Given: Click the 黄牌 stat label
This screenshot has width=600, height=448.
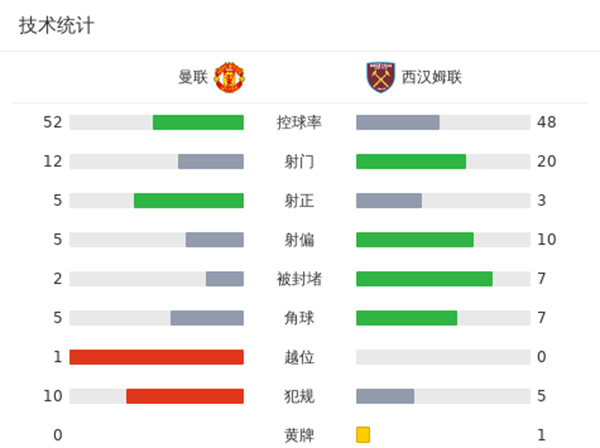Looking at the screenshot, I should click(299, 435).
